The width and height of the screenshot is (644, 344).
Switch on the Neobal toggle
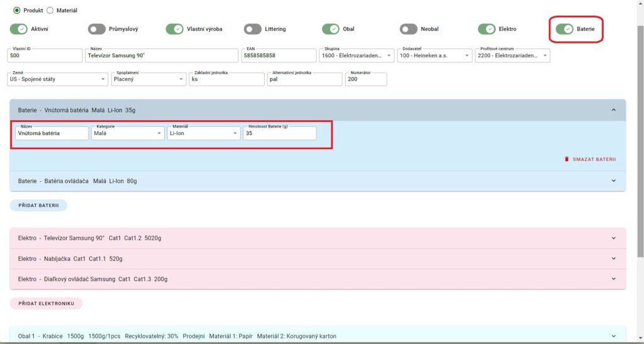(x=409, y=29)
